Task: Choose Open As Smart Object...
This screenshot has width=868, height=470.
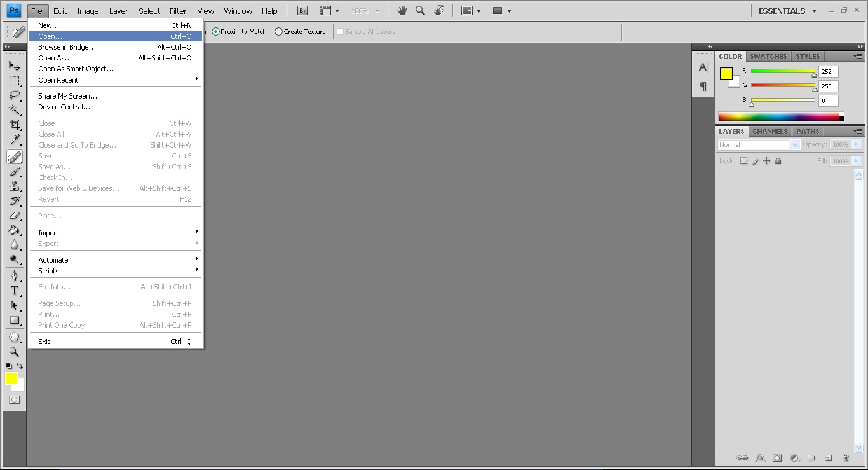Action: [x=116, y=69]
